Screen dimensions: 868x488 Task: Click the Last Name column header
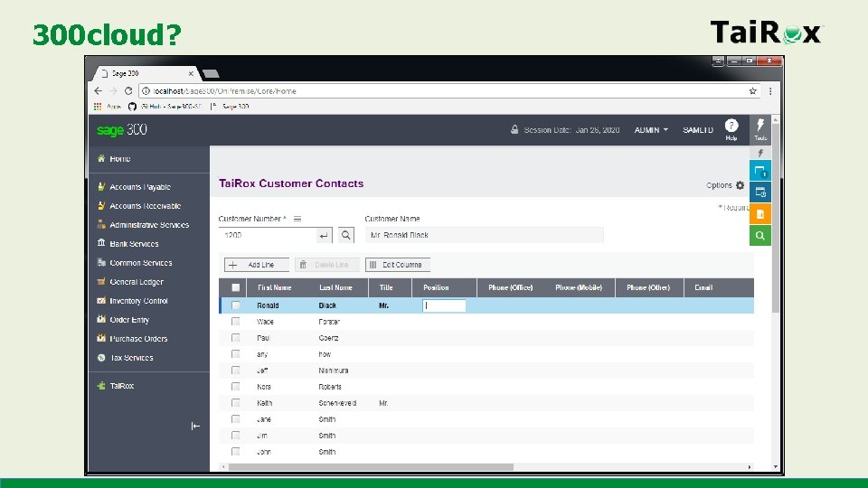(x=335, y=287)
